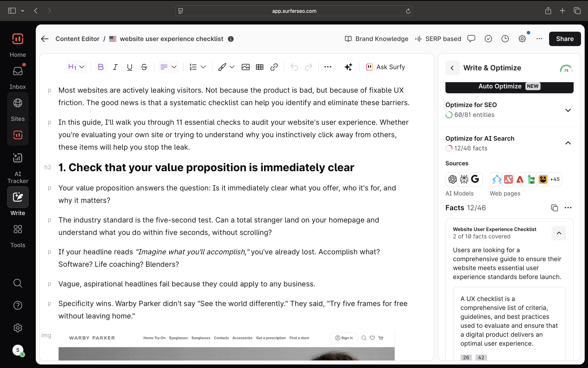Navigate back to Content Editor
588x368 pixels.
click(x=77, y=39)
